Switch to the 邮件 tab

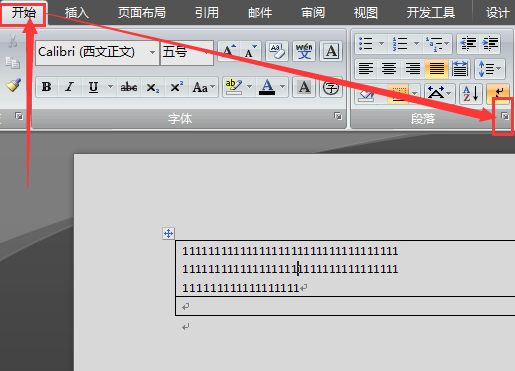tap(260, 13)
